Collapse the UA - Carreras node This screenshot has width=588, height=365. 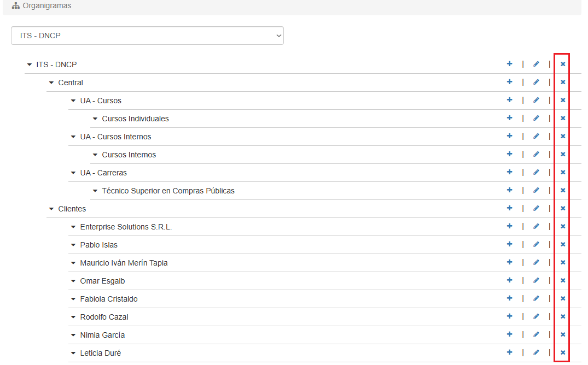(73, 173)
